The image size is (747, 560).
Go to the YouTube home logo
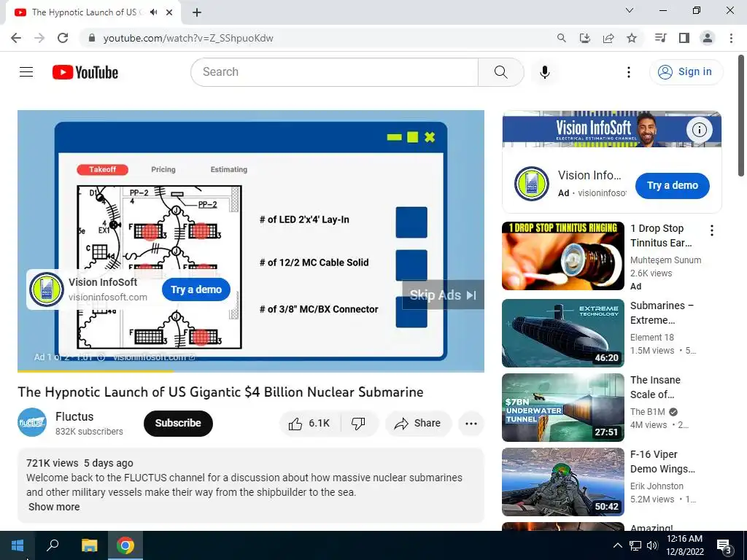[85, 72]
